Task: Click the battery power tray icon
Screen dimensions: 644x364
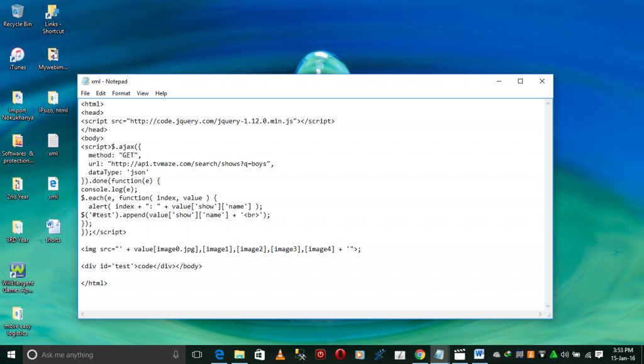Action: (x=576, y=355)
